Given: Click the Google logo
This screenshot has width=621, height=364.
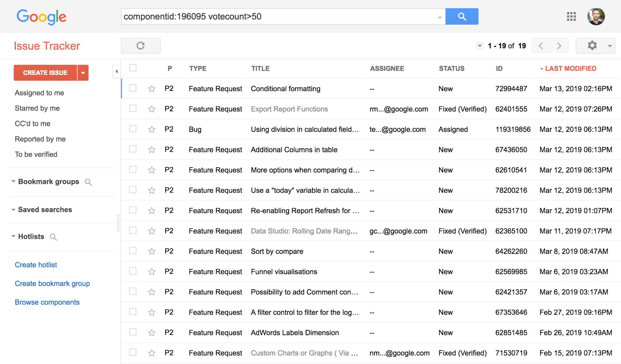Looking at the screenshot, I should click(42, 17).
